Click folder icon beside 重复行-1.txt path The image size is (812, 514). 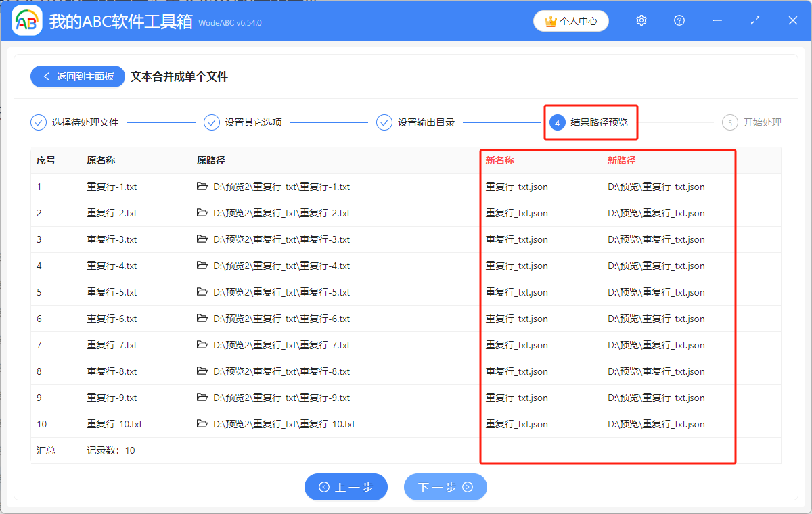point(202,186)
